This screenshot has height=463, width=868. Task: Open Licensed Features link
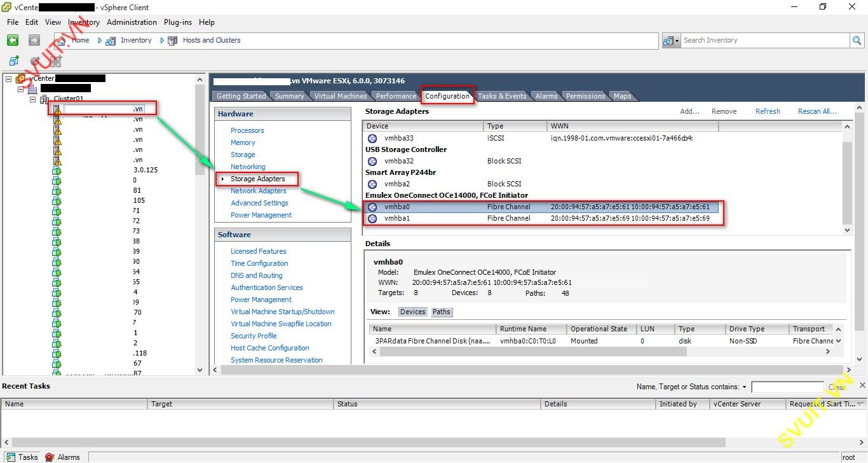click(259, 251)
